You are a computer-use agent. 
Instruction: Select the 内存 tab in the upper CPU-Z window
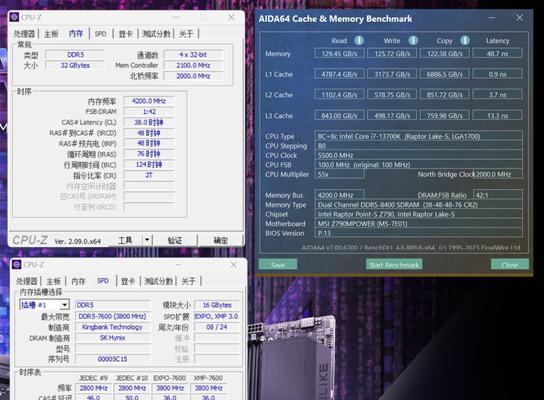76,34
